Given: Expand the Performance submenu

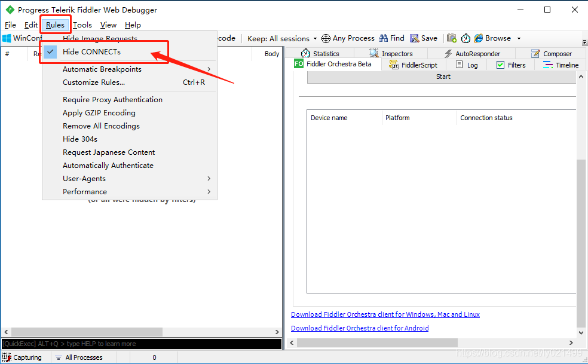Looking at the screenshot, I should click(130, 191).
